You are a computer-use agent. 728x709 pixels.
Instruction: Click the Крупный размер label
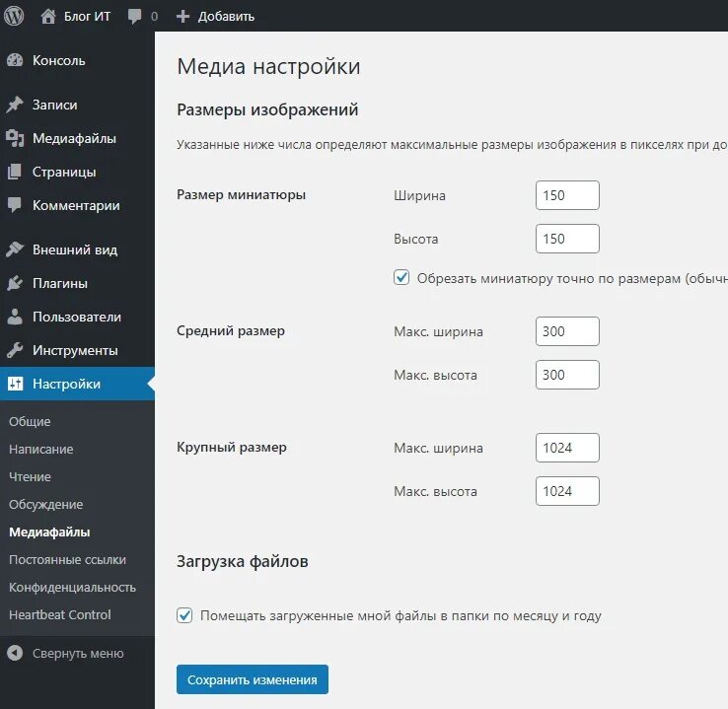(x=232, y=447)
